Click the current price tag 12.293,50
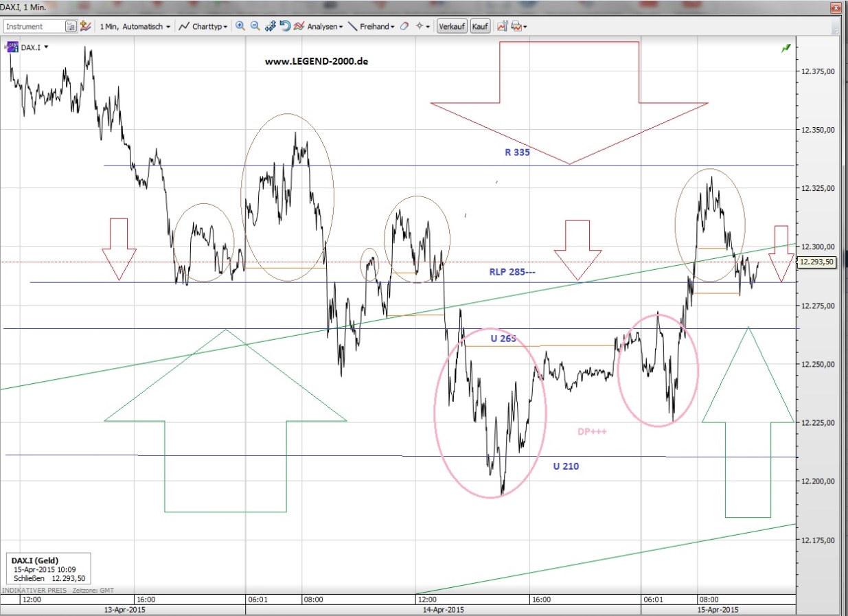The image size is (848, 616). tap(816, 261)
